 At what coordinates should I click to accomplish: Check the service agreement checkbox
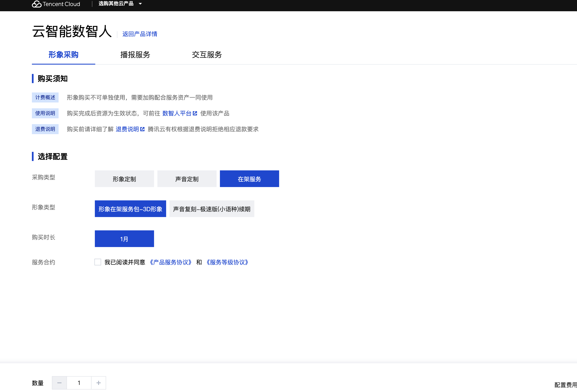pos(98,262)
